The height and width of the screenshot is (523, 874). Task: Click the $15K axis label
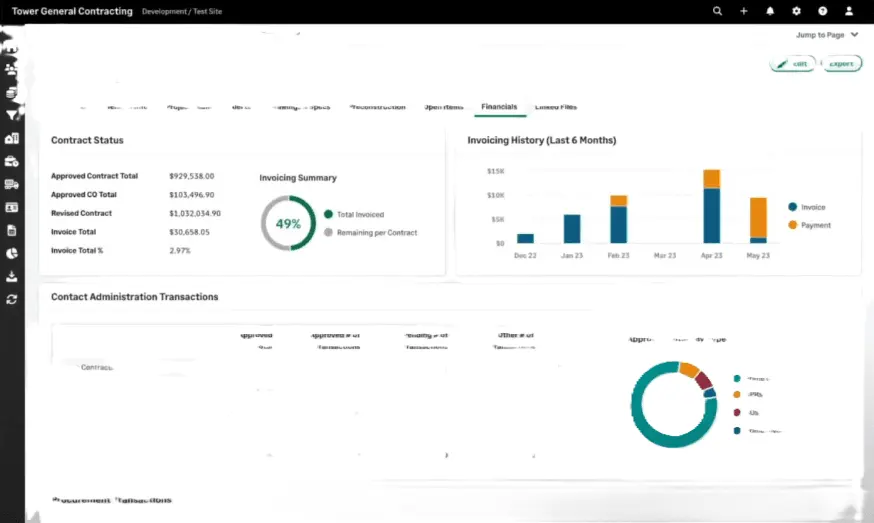click(496, 171)
